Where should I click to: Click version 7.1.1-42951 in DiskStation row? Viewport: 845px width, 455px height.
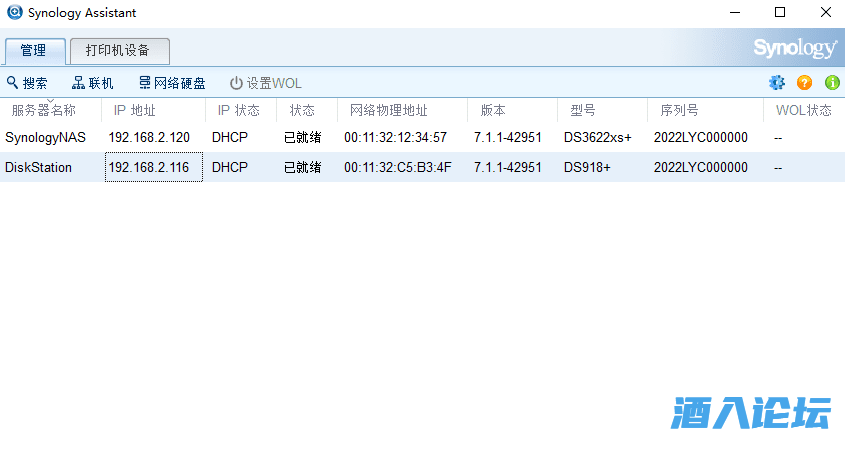pyautogui.click(x=508, y=167)
